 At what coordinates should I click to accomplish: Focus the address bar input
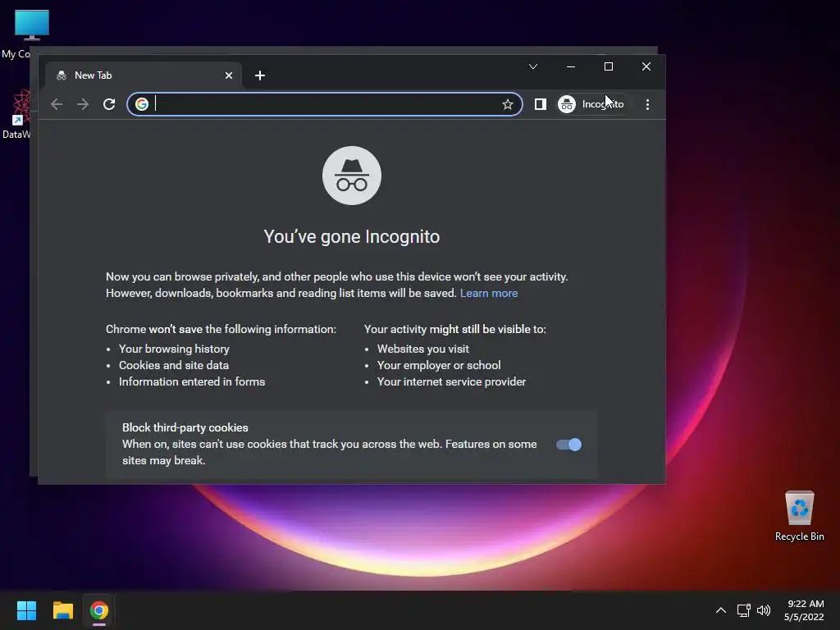[326, 104]
